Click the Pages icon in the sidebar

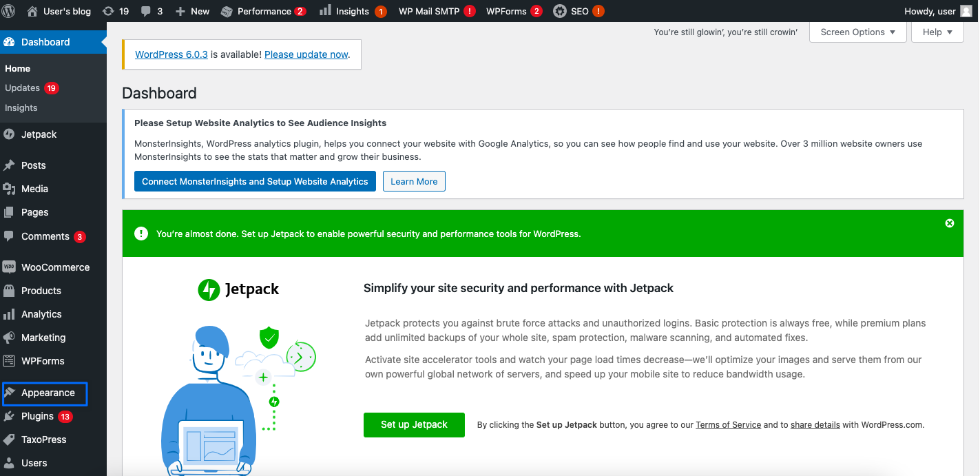point(9,212)
